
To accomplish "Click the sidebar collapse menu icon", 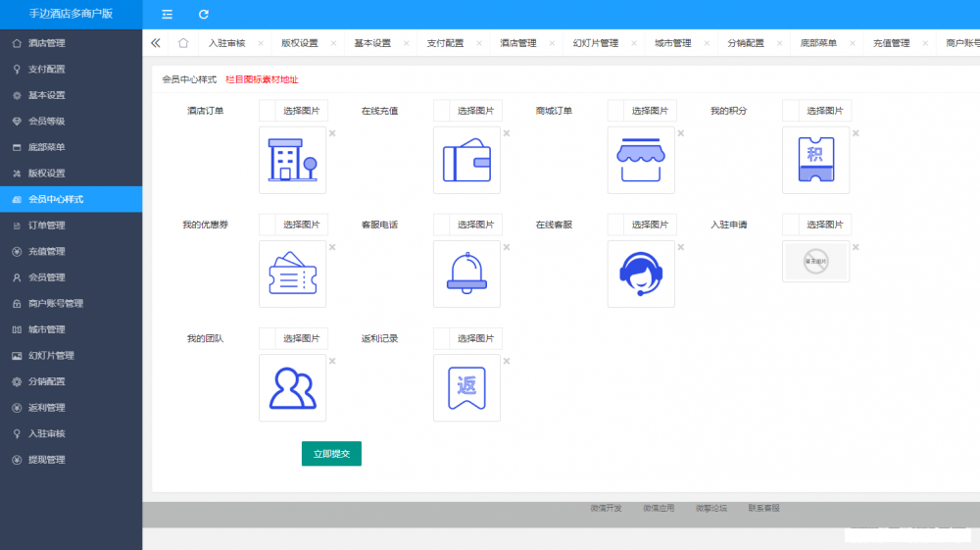I will [x=168, y=15].
